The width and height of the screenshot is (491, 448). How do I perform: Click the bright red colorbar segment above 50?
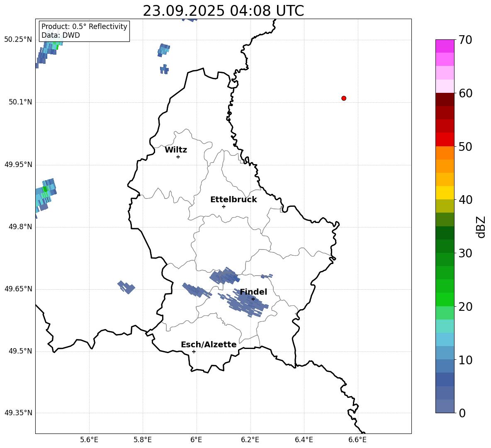pos(445,140)
